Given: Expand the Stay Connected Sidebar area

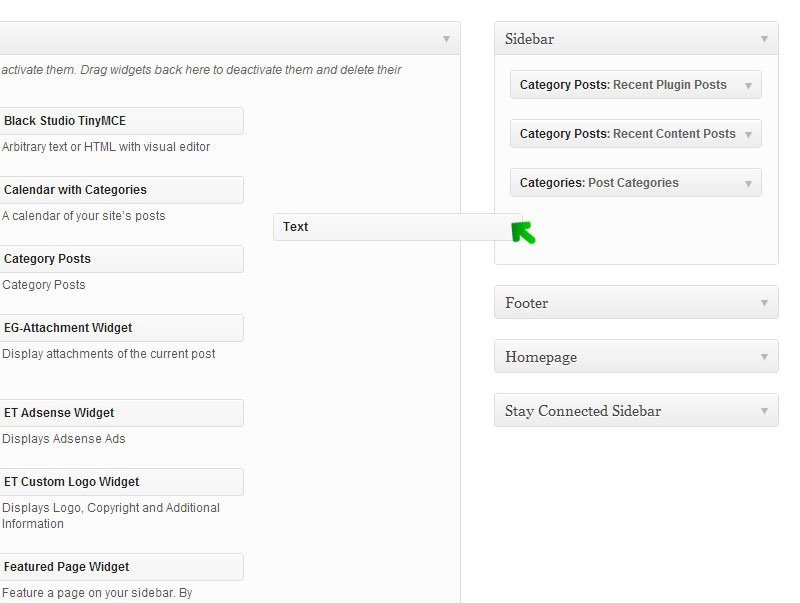Looking at the screenshot, I should click(x=764, y=411).
